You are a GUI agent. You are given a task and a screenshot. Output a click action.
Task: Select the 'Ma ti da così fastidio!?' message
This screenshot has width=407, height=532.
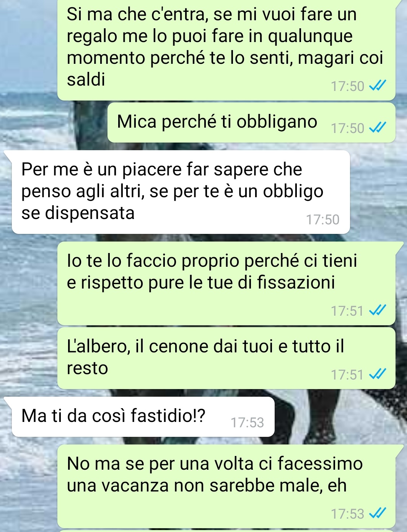143,417
